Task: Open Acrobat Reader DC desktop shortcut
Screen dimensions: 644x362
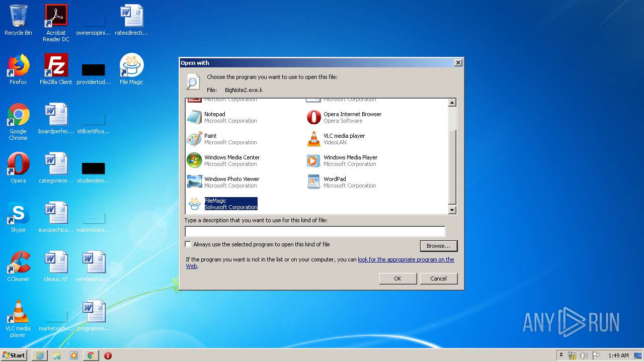Action: (x=56, y=23)
